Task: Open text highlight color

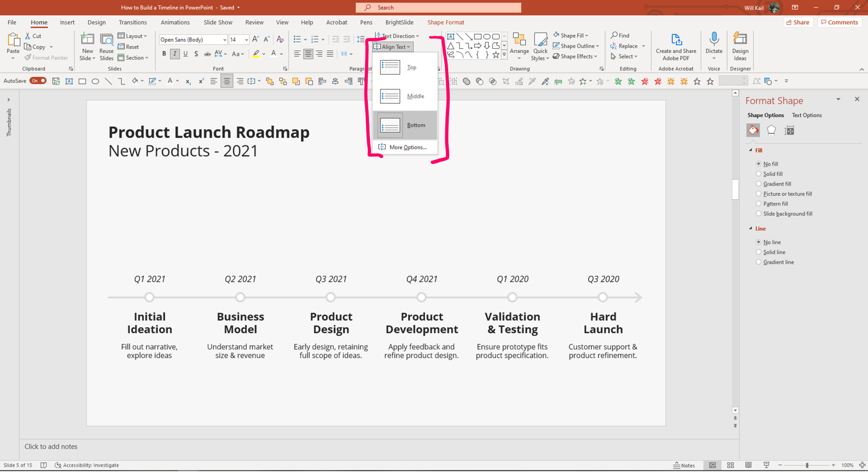Action: [256, 54]
